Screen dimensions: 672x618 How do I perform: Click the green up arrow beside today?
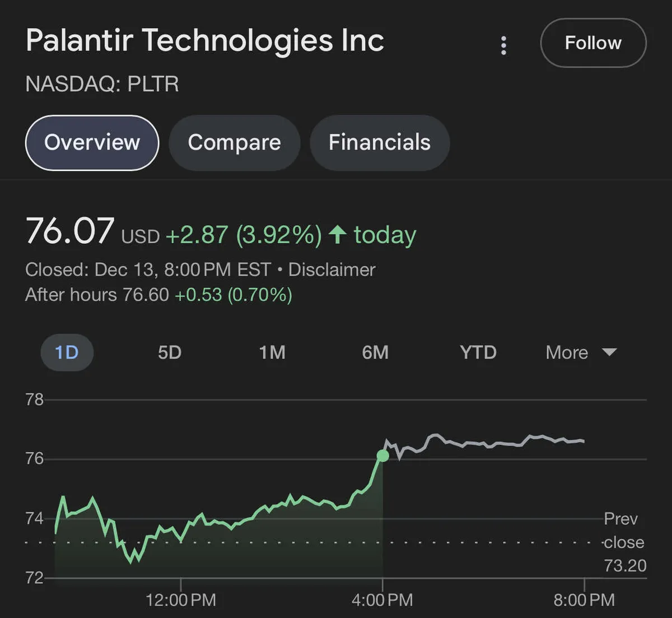click(x=337, y=234)
